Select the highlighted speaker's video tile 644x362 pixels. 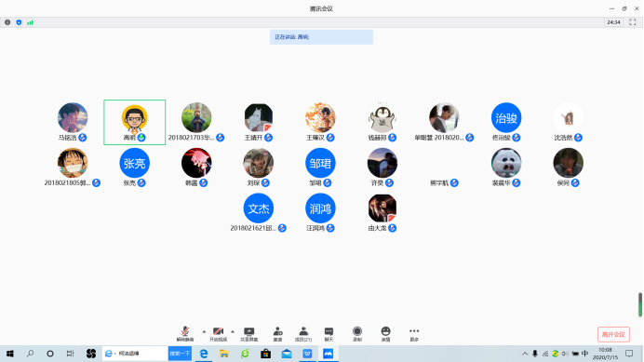pos(135,122)
